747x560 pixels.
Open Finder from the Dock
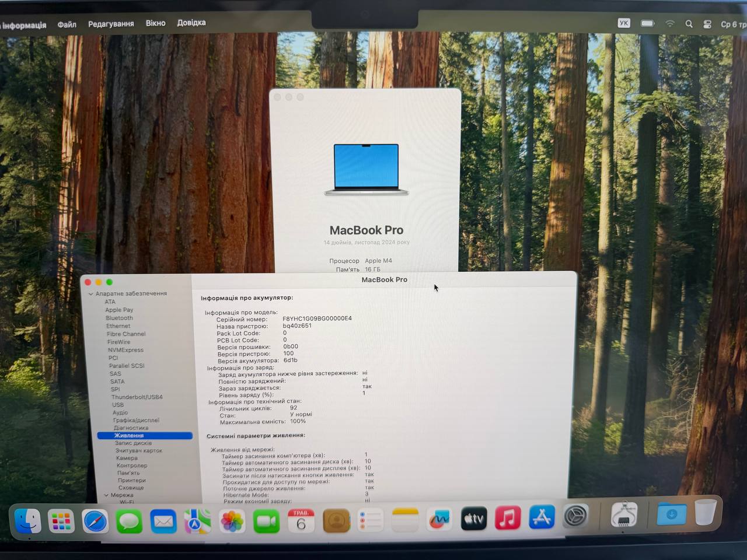coord(27,520)
